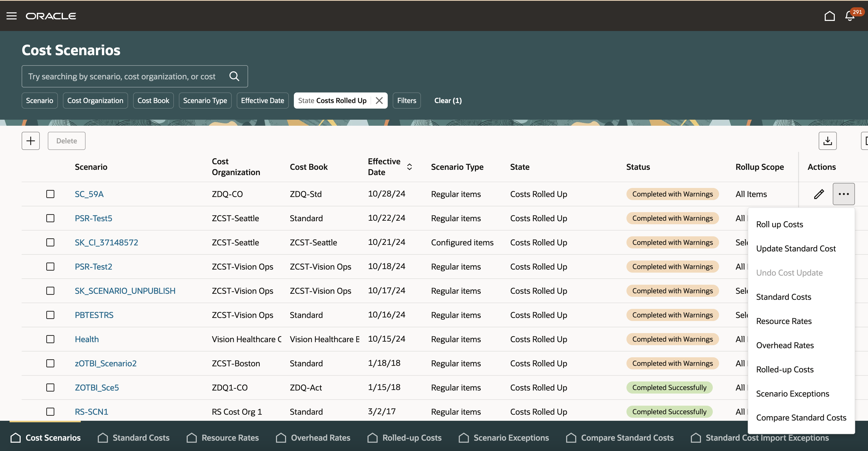Choose Update Standard Cost from menu
868x451 pixels.
point(796,249)
